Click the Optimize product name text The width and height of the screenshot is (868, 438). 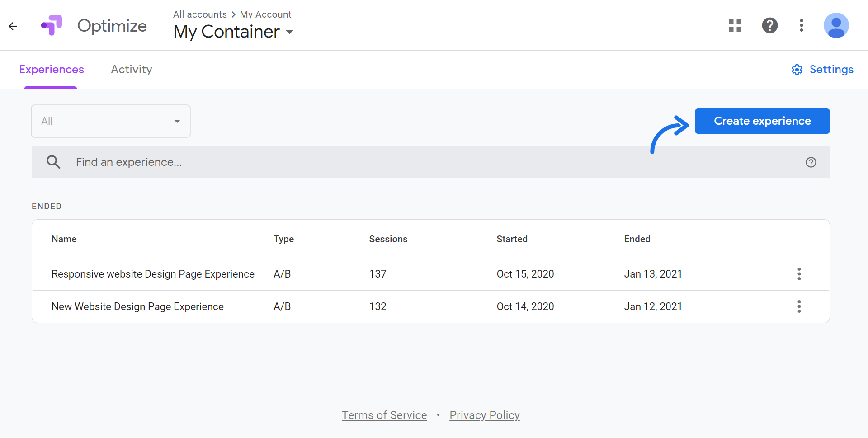coord(112,26)
